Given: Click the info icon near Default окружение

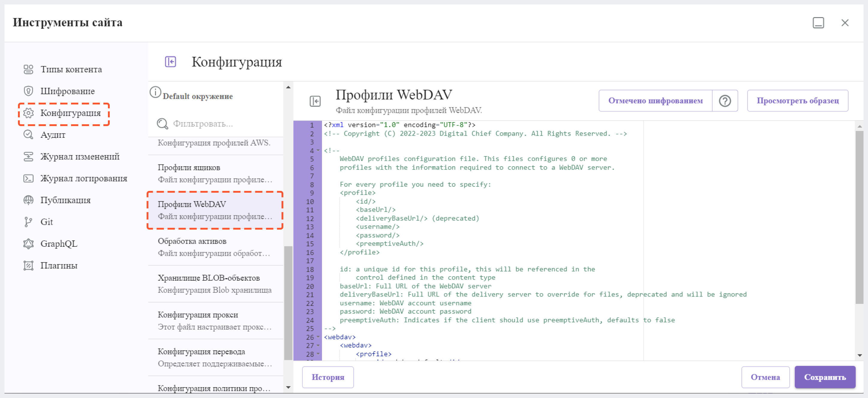Looking at the screenshot, I should click(155, 92).
